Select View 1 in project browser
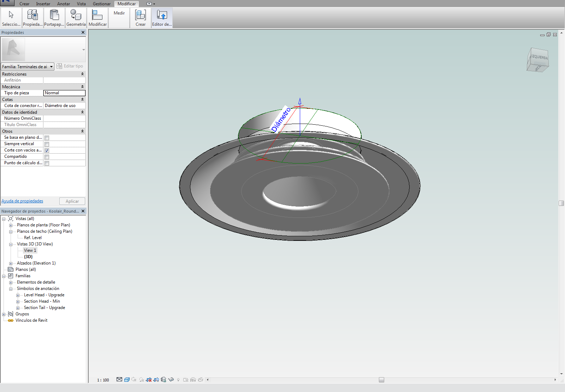Image resolution: width=565 pixels, height=392 pixels. [30, 250]
